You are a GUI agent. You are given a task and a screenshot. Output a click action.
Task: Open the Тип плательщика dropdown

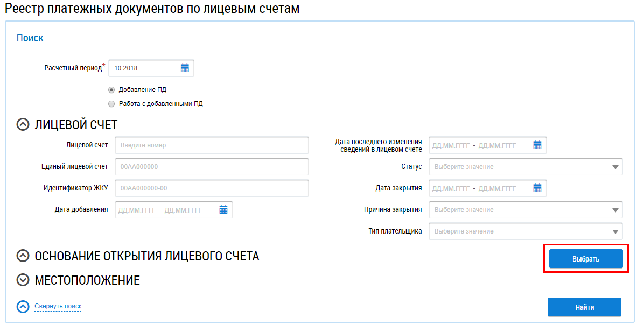(525, 231)
